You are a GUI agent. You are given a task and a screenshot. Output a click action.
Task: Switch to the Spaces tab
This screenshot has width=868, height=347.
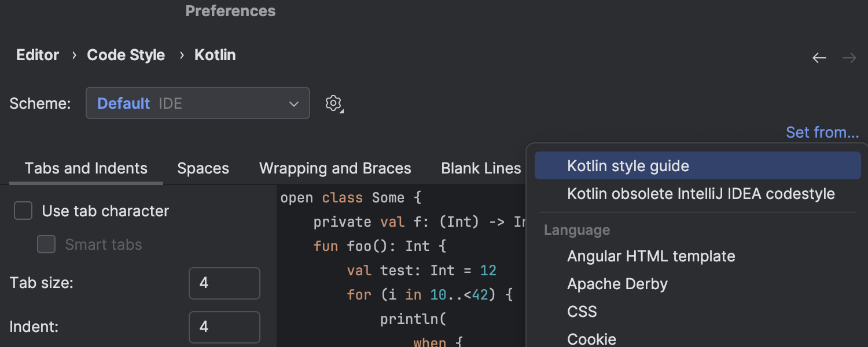[203, 168]
